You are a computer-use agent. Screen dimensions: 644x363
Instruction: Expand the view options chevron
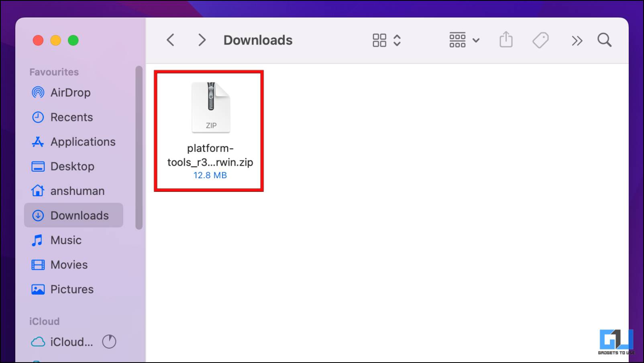(397, 40)
